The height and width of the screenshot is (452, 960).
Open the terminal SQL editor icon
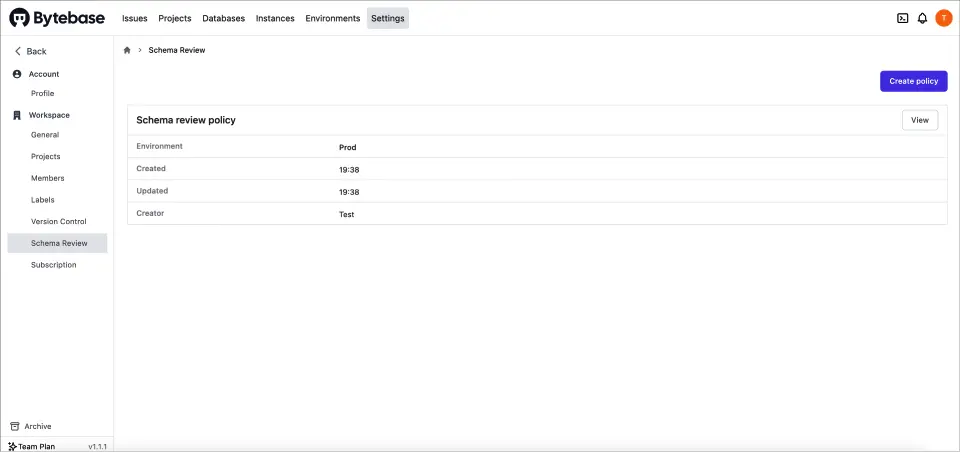pos(902,18)
